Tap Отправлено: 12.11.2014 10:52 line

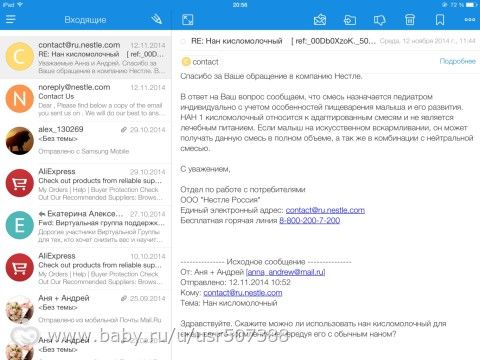pos(235,282)
